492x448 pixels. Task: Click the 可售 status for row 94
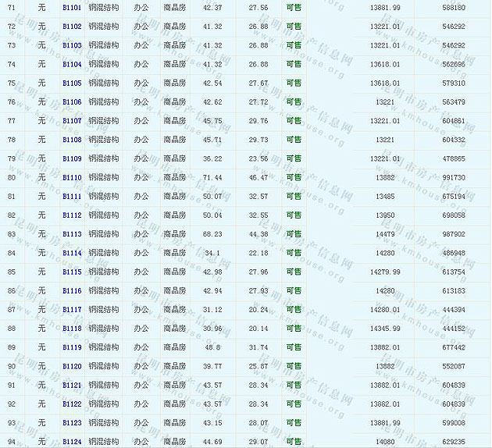point(294,442)
